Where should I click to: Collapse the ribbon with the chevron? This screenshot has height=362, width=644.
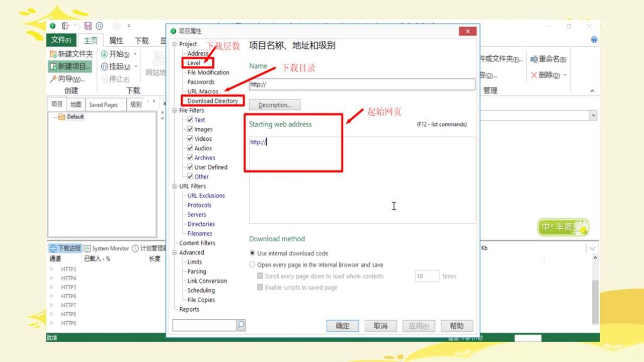pos(592,91)
